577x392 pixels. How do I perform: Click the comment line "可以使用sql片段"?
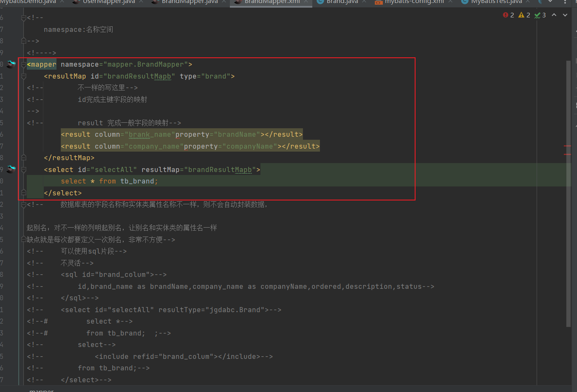coord(77,251)
